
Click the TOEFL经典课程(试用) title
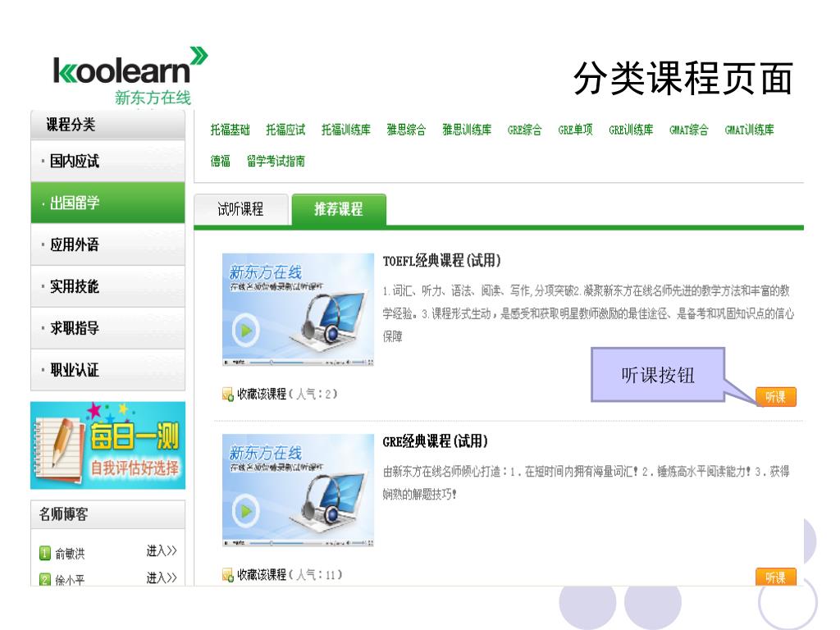[441, 261]
